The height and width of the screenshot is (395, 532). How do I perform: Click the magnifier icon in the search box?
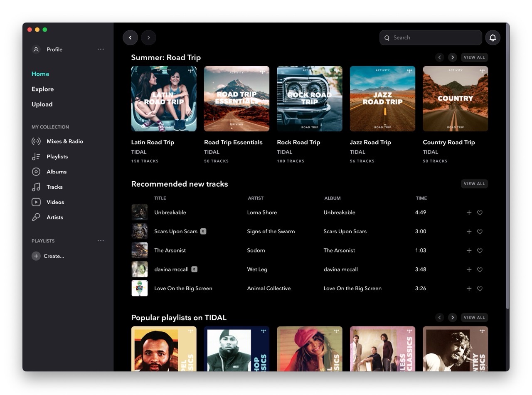pyautogui.click(x=387, y=38)
